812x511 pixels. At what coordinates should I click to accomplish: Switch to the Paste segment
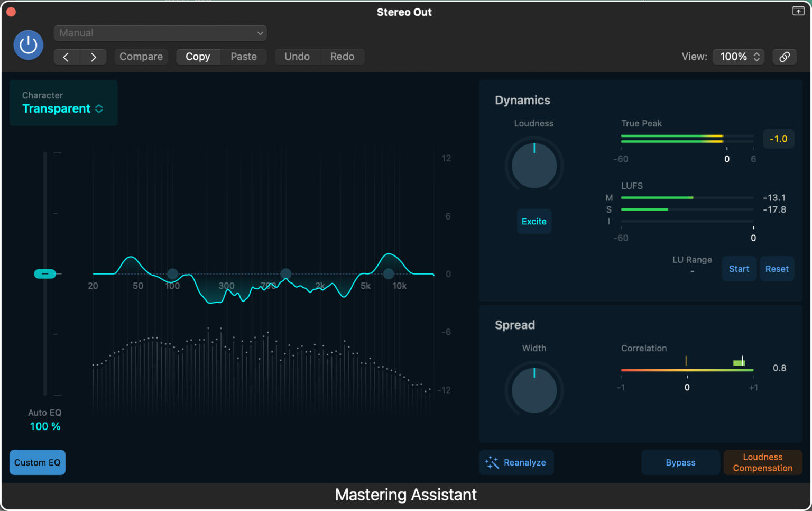[x=243, y=56]
